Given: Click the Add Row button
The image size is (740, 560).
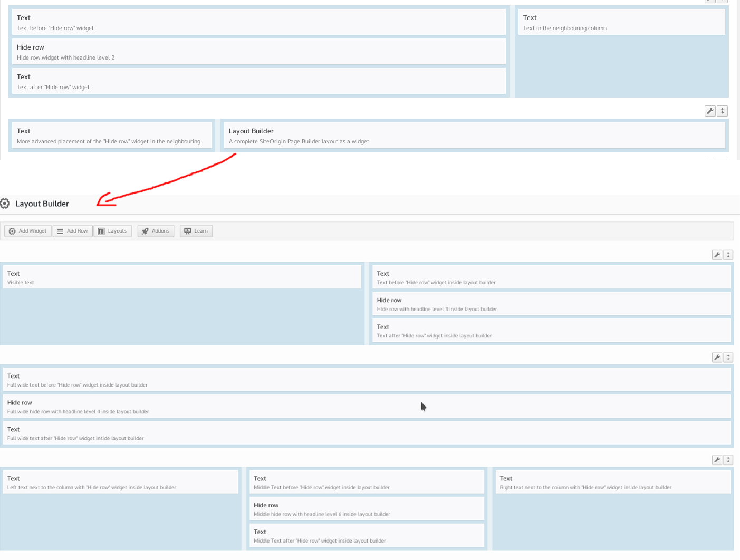Looking at the screenshot, I should [73, 231].
